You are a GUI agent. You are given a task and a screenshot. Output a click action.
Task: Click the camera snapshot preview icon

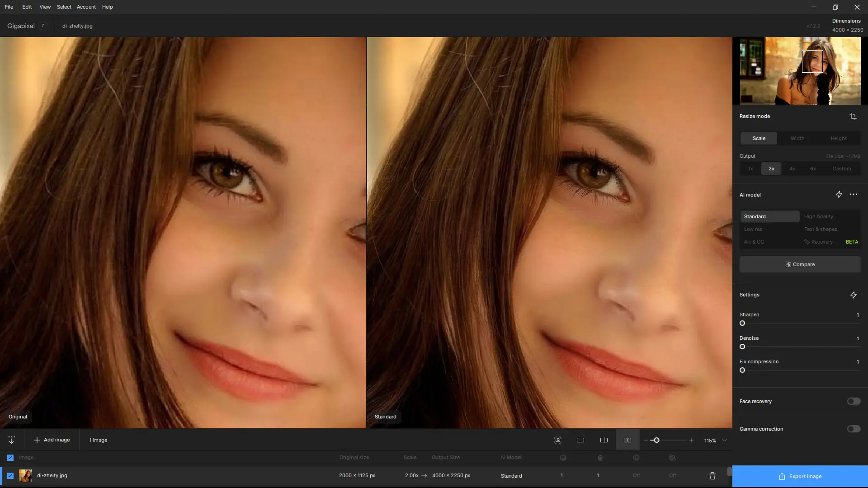coord(558,440)
